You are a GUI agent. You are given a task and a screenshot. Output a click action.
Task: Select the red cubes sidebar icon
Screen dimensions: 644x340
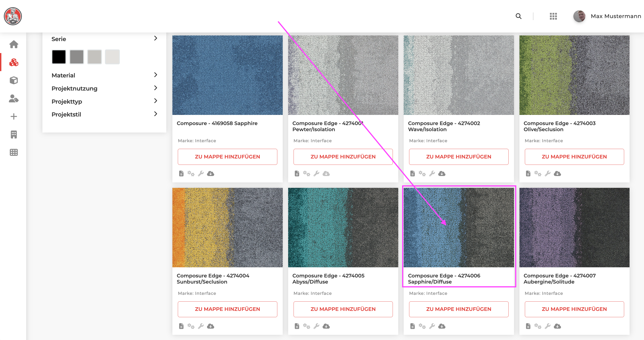coord(14,62)
